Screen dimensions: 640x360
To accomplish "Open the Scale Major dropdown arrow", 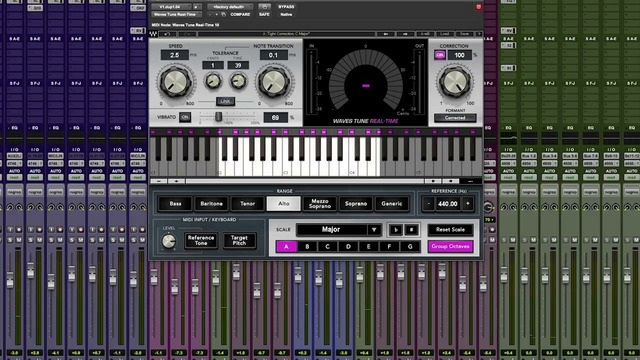I will click(x=374, y=230).
